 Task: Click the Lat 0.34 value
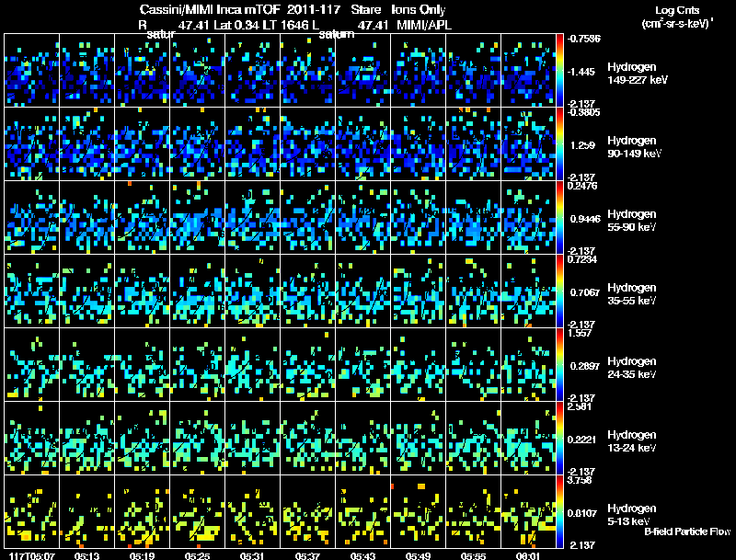[x=237, y=25]
